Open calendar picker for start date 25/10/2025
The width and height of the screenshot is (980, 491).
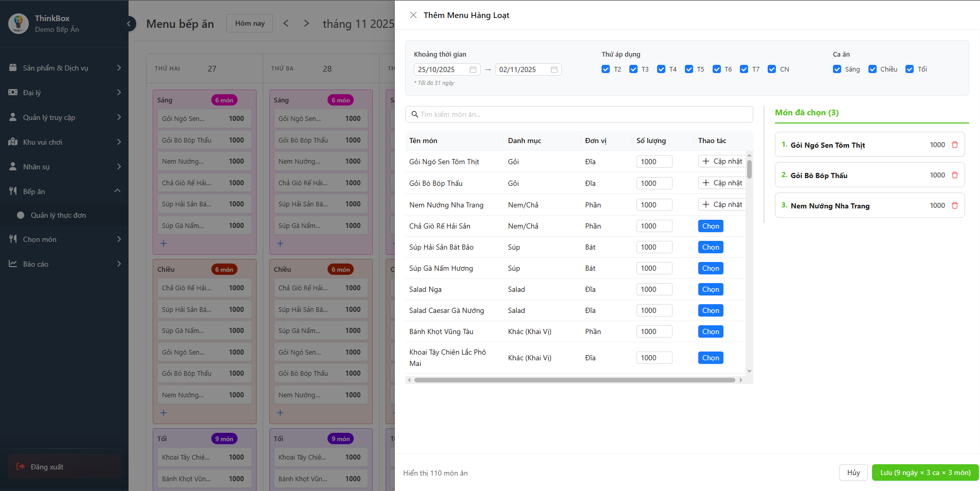tap(473, 69)
